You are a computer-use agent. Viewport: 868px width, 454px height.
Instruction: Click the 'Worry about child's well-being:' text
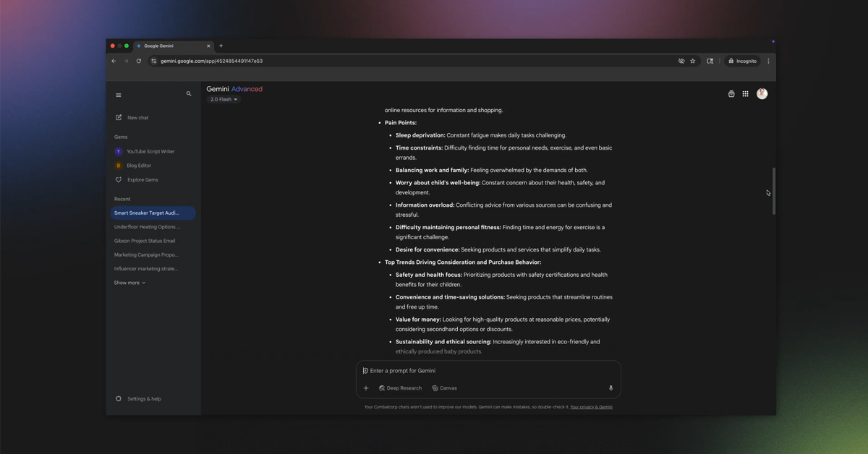pyautogui.click(x=438, y=183)
